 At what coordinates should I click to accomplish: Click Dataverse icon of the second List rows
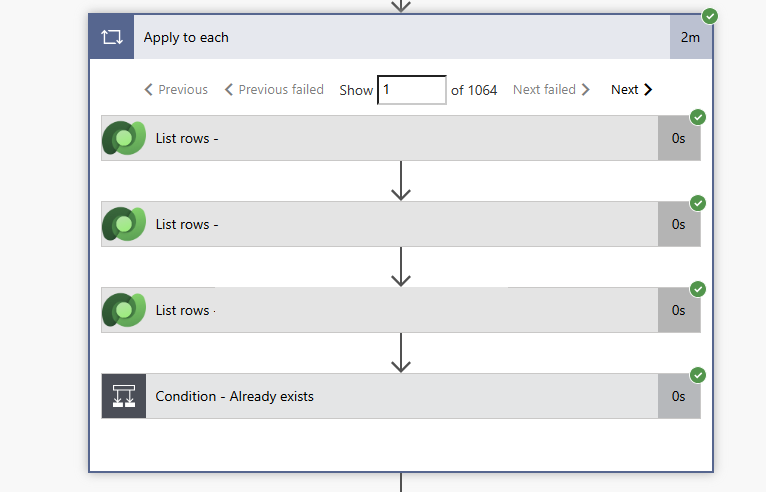[124, 224]
